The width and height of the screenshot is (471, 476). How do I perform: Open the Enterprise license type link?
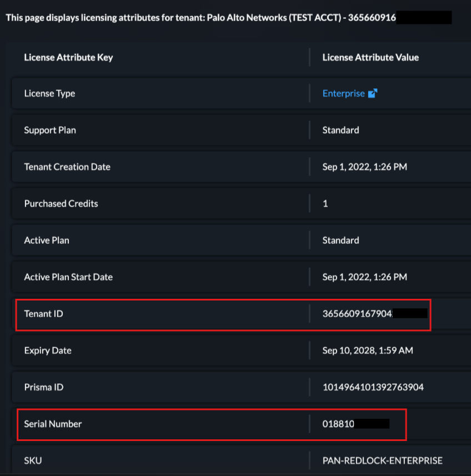(343, 93)
